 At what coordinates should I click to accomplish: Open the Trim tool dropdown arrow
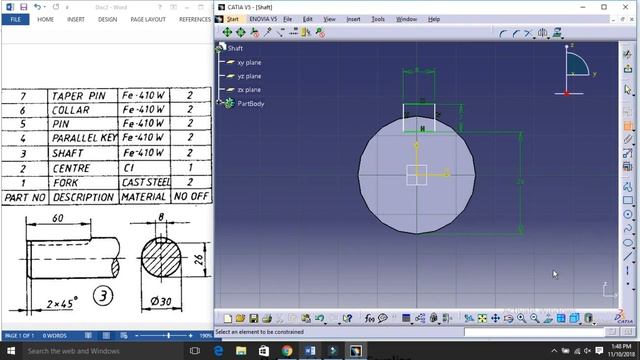tap(534, 37)
